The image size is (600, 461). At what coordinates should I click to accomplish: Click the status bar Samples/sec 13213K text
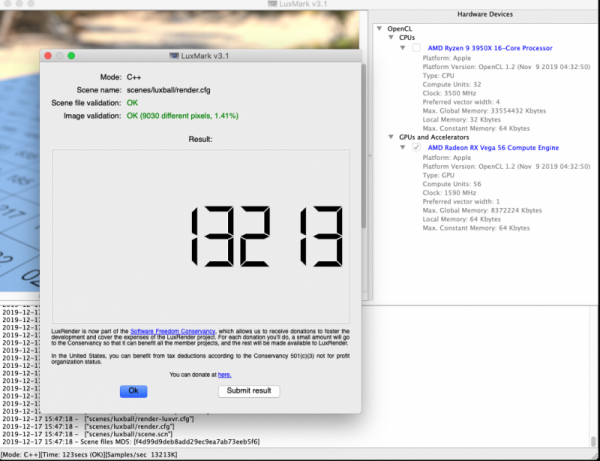point(142,455)
